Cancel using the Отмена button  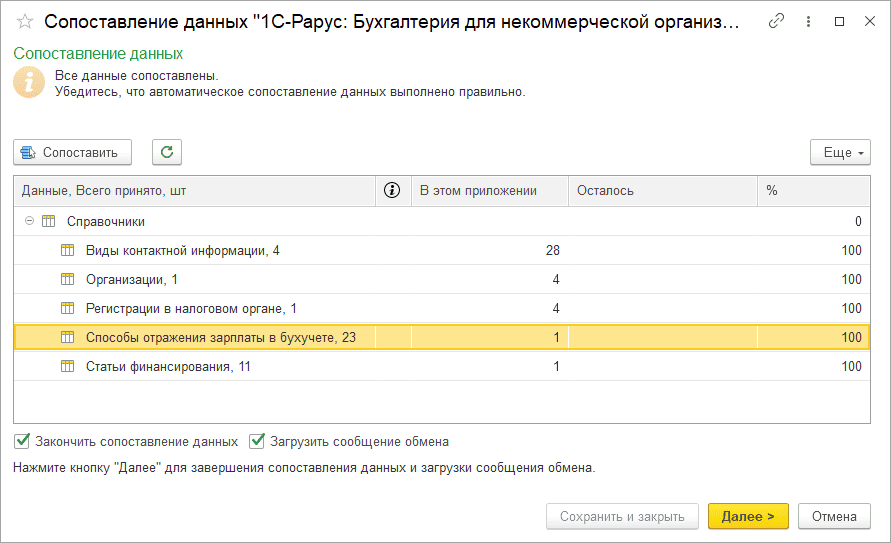coord(834,516)
